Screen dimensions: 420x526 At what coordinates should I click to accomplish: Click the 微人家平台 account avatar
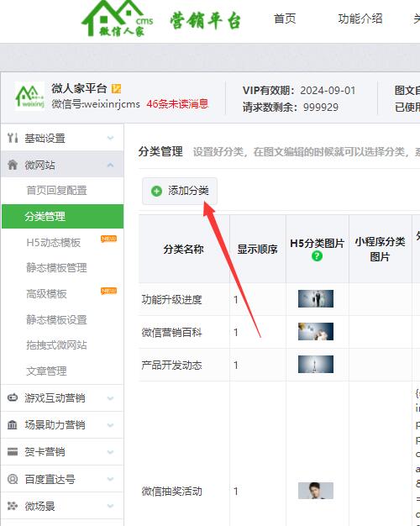29,97
